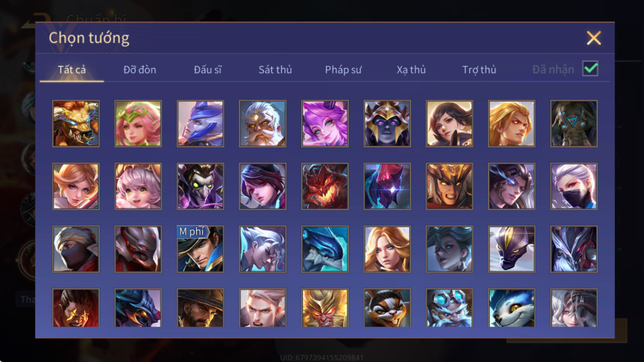Pick the hero tagged M phí
The width and height of the screenshot is (644, 362).
point(200,249)
